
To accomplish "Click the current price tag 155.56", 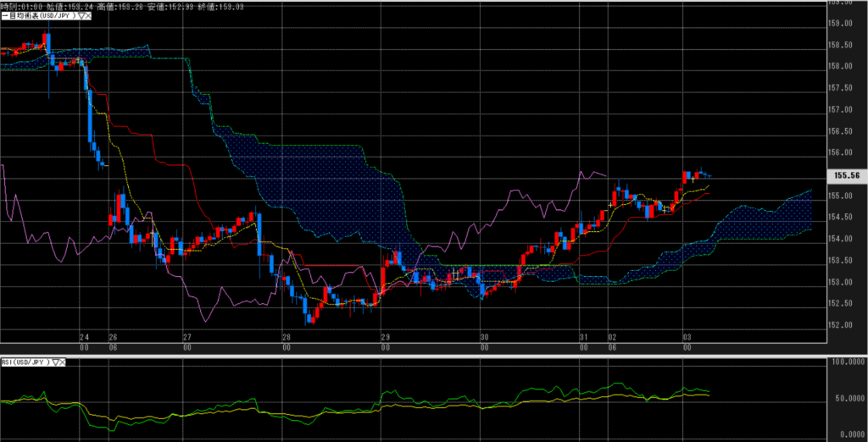I will [848, 175].
